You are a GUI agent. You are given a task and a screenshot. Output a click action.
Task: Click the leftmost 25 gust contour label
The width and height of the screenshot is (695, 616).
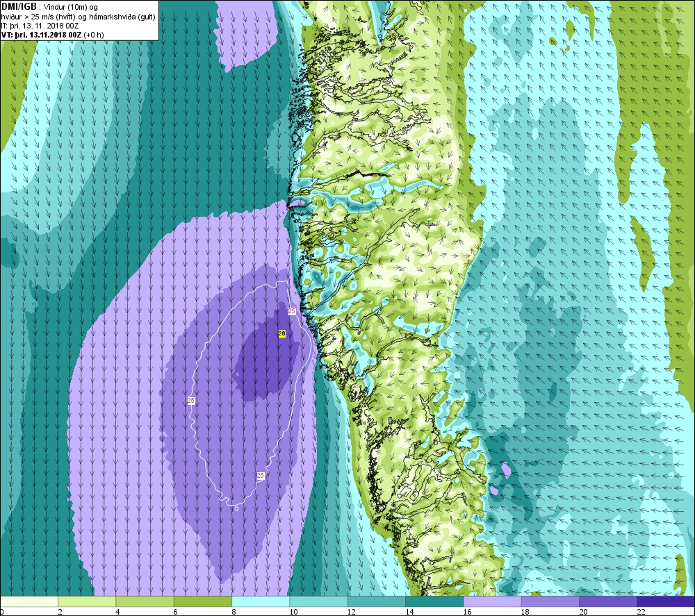click(191, 400)
